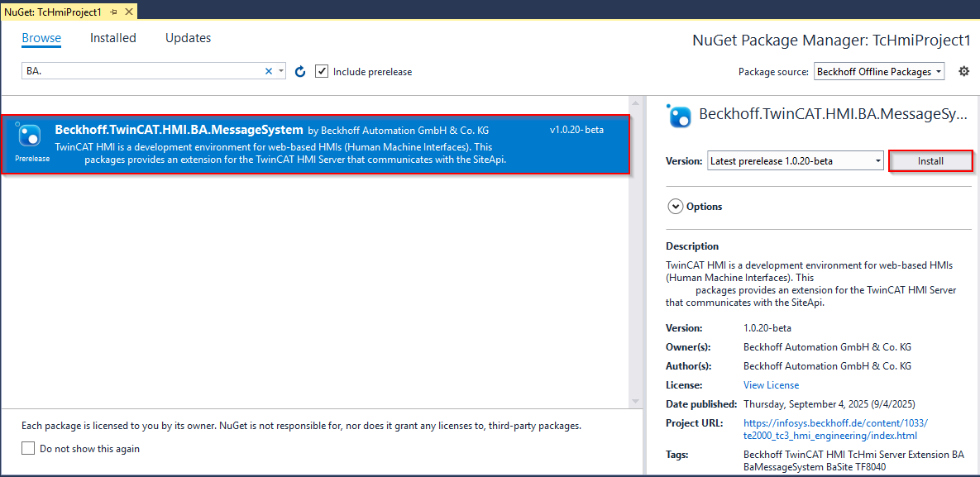This screenshot has height=477, width=980.
Task: Click into the package search field
Action: (141, 72)
